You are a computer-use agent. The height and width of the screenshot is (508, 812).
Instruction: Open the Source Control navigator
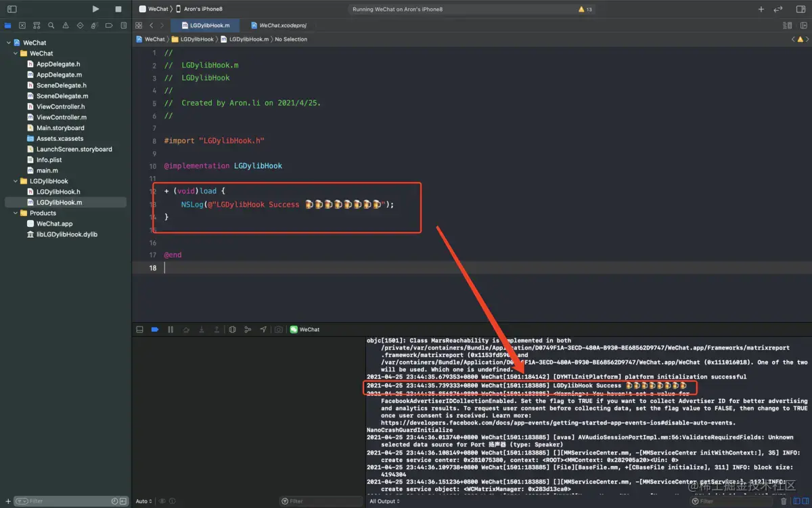tap(22, 25)
